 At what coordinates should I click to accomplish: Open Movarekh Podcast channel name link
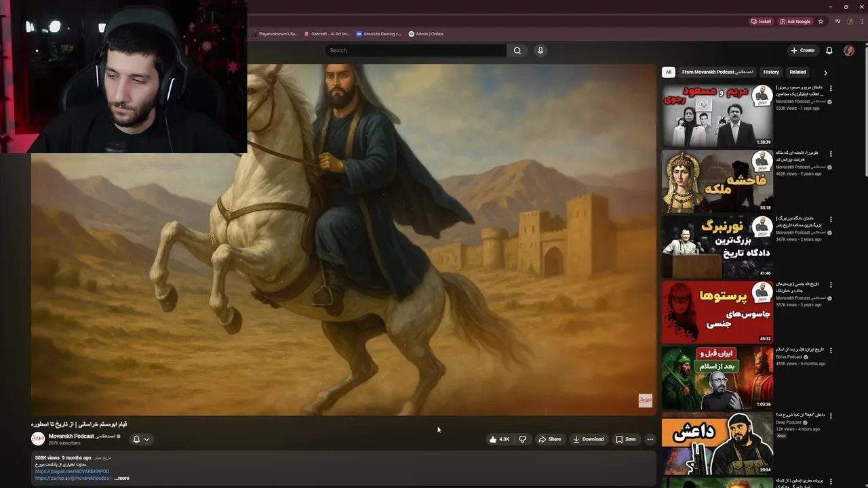pyautogui.click(x=81, y=436)
